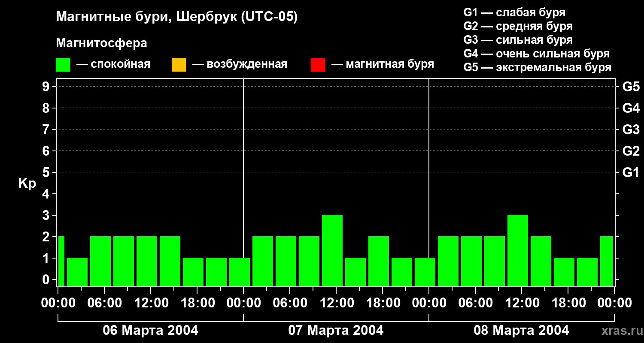Screen dimensions: 644x343
Task: Click the '12:00' time label above '06 Марта 2004'
Action: [151, 303]
